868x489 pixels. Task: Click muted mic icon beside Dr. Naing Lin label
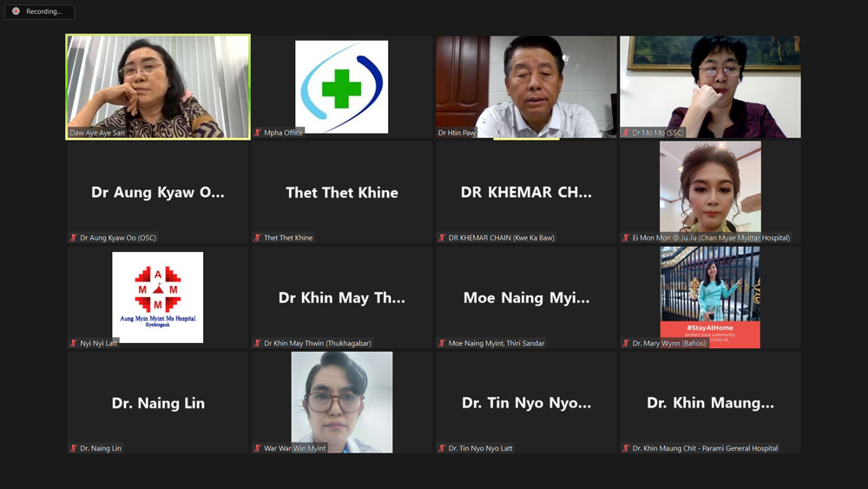click(73, 448)
